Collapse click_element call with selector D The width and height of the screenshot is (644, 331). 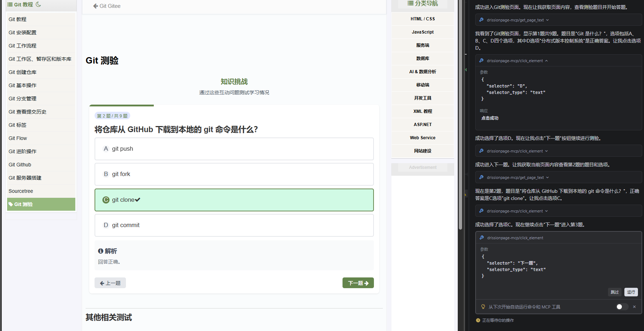pos(546,61)
